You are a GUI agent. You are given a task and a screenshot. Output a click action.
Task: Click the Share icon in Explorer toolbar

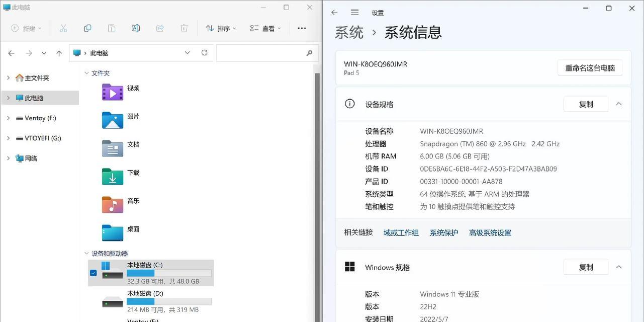pyautogui.click(x=160, y=28)
